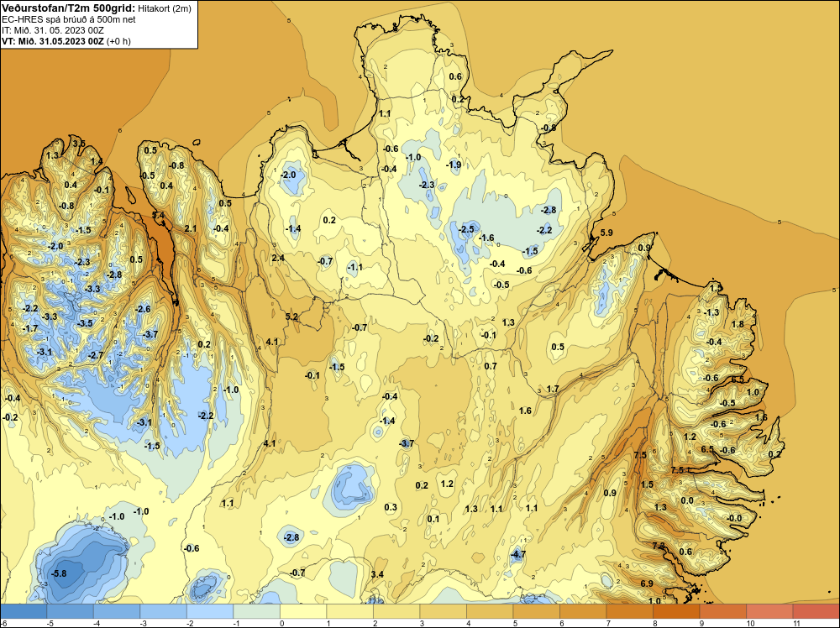Select the legend color band between 0 and 1
This screenshot has height=628, width=840.
click(x=303, y=611)
